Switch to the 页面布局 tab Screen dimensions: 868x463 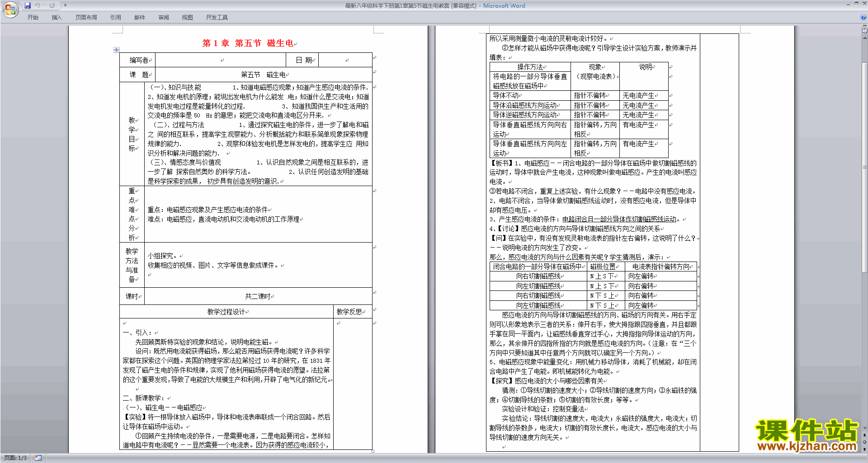[x=86, y=17]
